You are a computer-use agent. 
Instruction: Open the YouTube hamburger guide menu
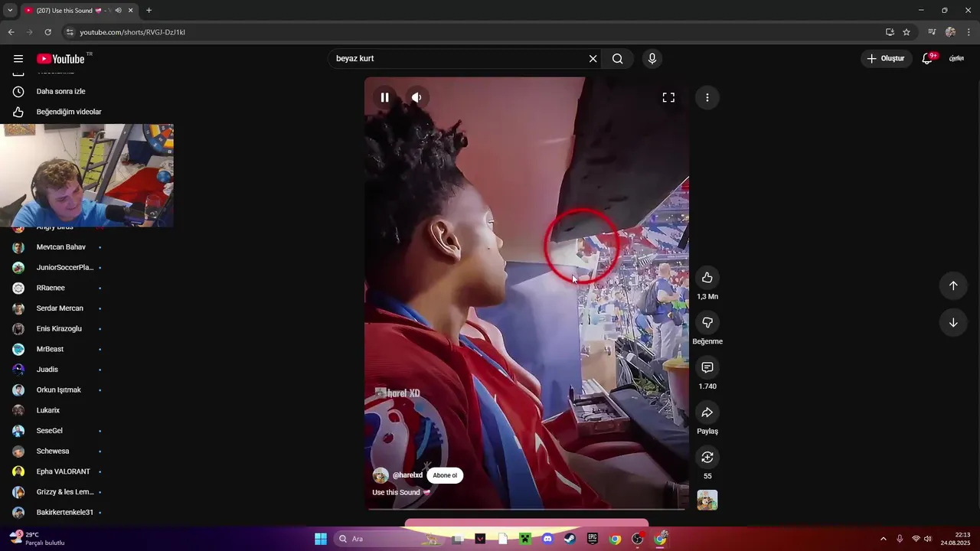pyautogui.click(x=18, y=59)
